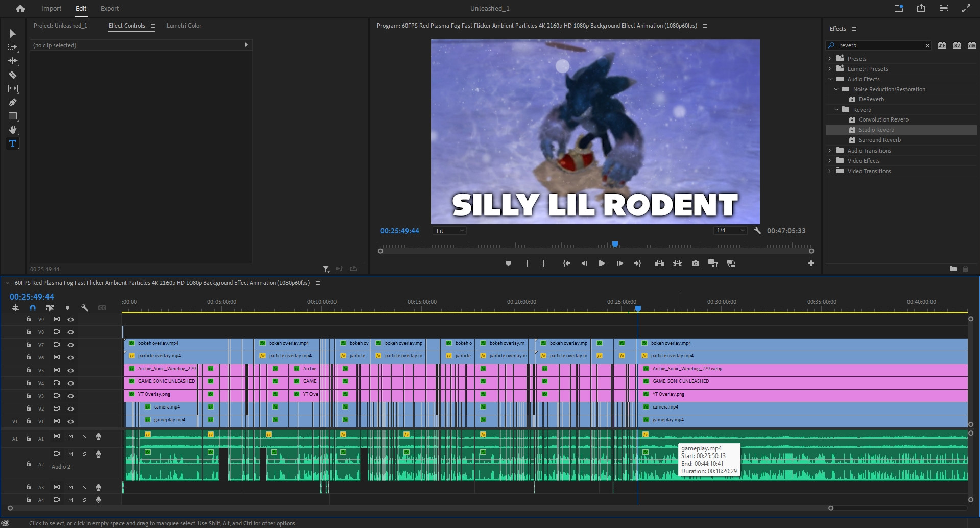Export Frame camera icon

coord(696,263)
